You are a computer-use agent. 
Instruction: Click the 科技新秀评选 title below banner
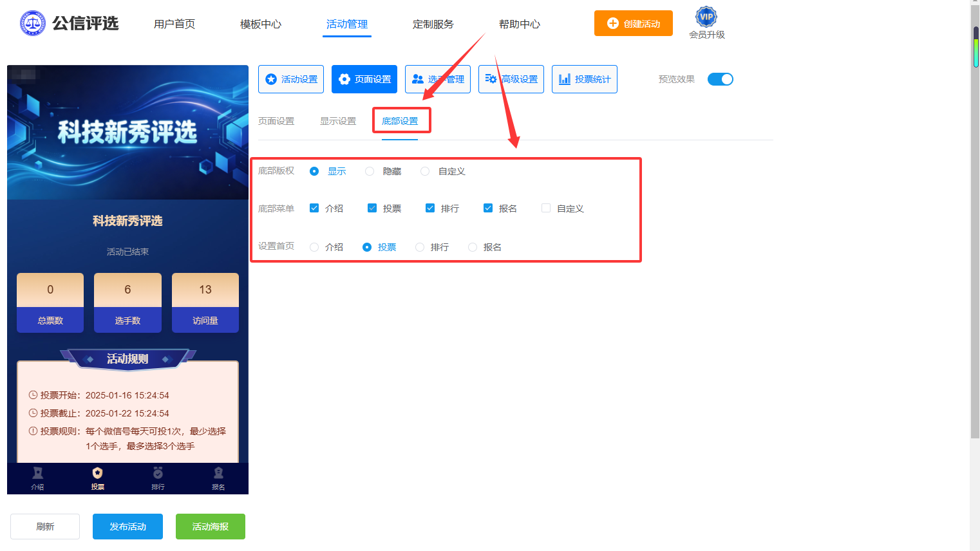[x=127, y=221]
